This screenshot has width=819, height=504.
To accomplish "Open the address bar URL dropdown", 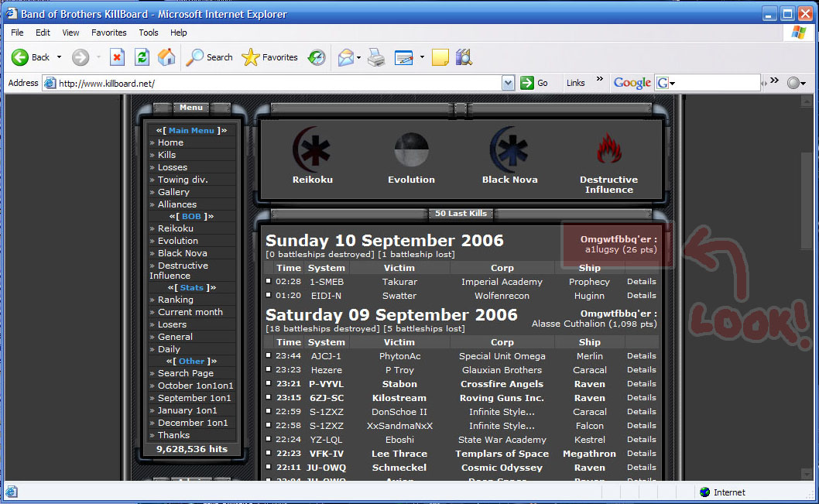I will click(508, 83).
